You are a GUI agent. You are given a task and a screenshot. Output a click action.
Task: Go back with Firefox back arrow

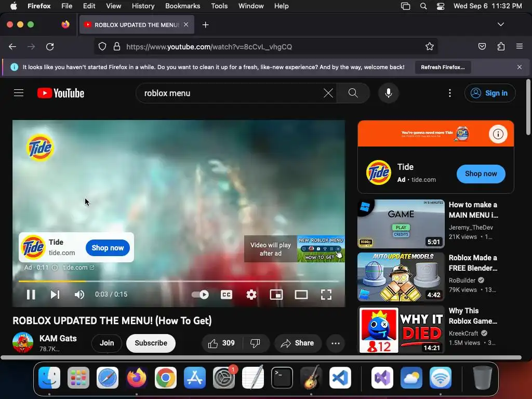(12, 46)
